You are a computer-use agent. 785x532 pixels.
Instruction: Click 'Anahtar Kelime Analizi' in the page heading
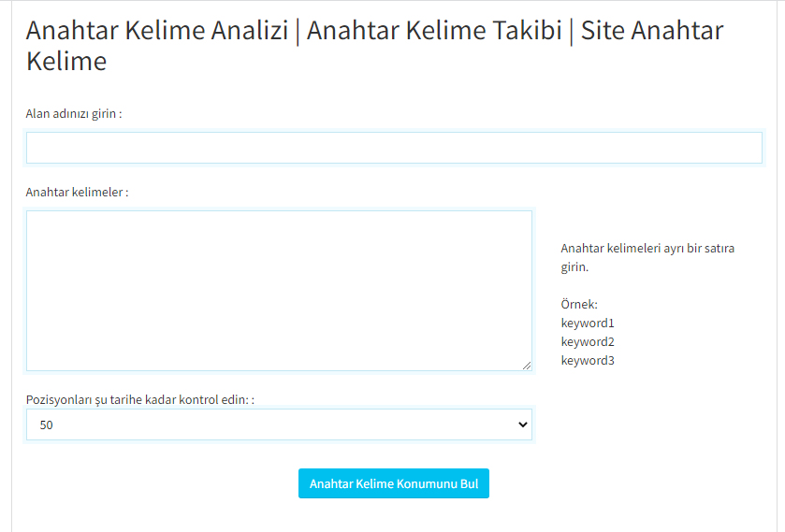157,30
